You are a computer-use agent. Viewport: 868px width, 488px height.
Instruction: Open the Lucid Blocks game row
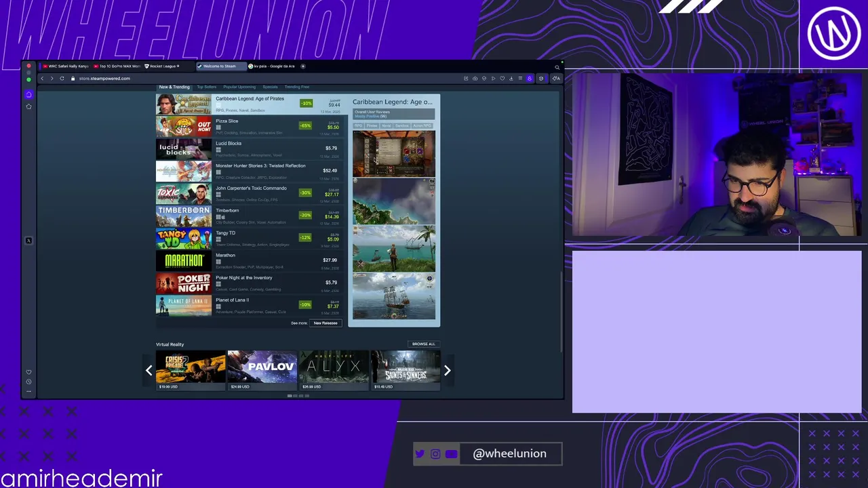[252, 149]
